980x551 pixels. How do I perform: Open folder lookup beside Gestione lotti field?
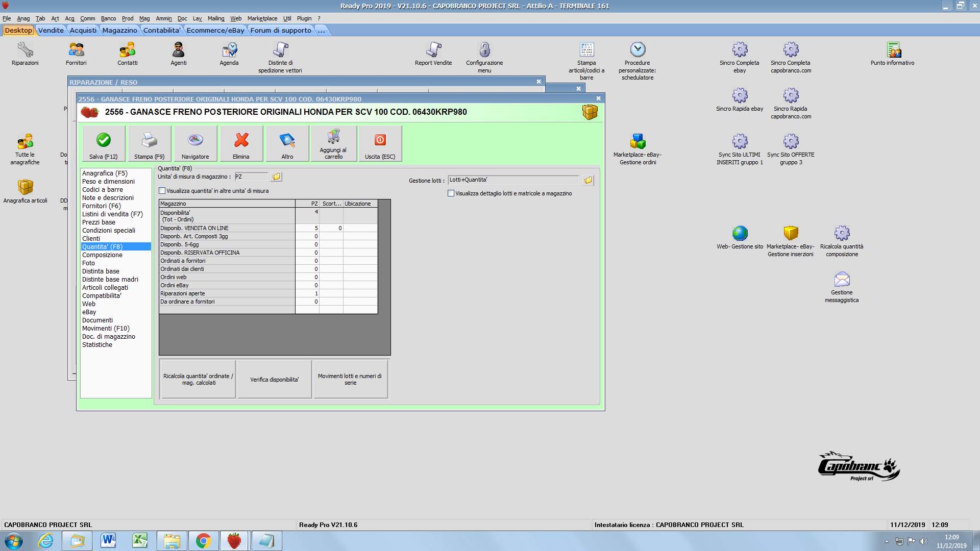(x=588, y=180)
